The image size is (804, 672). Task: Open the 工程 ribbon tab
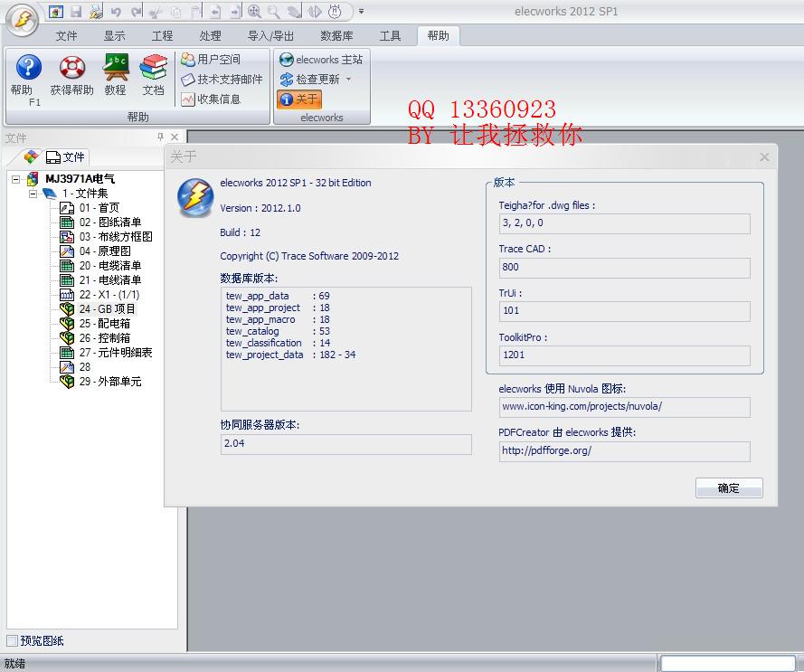(x=163, y=36)
